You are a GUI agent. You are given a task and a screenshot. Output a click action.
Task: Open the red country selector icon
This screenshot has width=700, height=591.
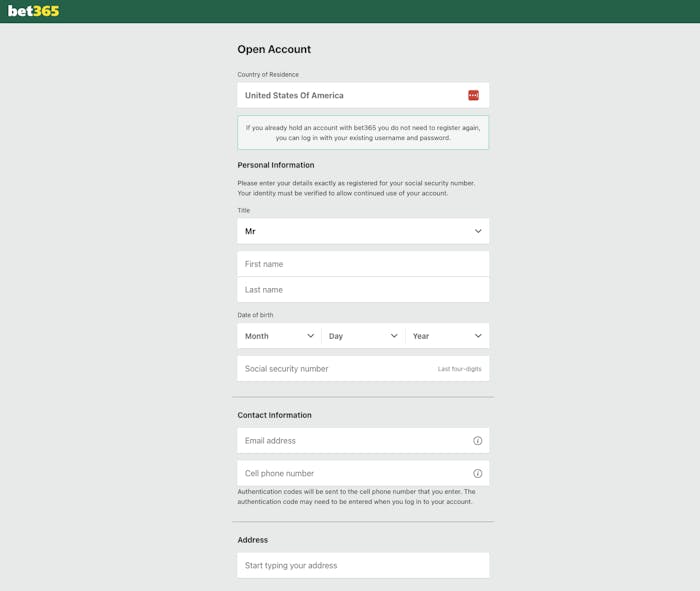(473, 95)
